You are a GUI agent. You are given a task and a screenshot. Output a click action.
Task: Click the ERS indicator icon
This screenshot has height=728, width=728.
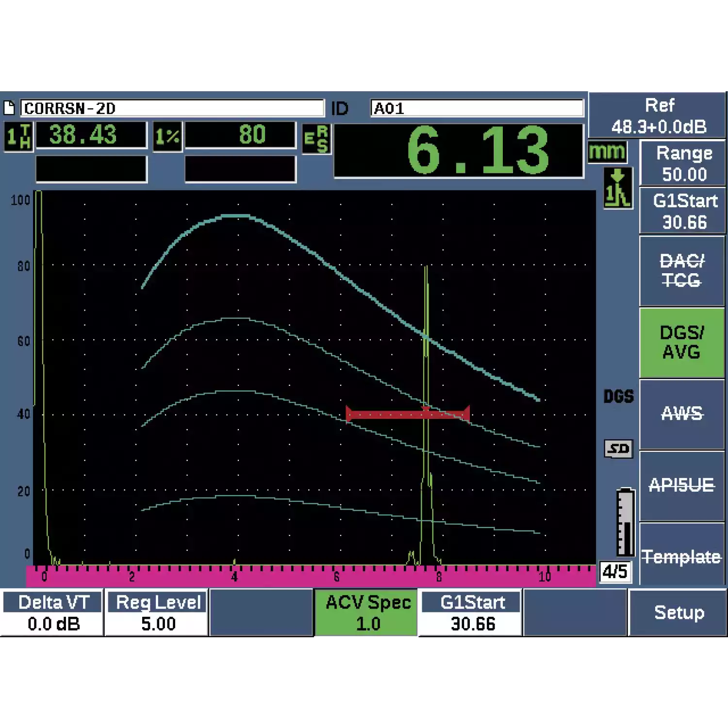tap(316, 139)
